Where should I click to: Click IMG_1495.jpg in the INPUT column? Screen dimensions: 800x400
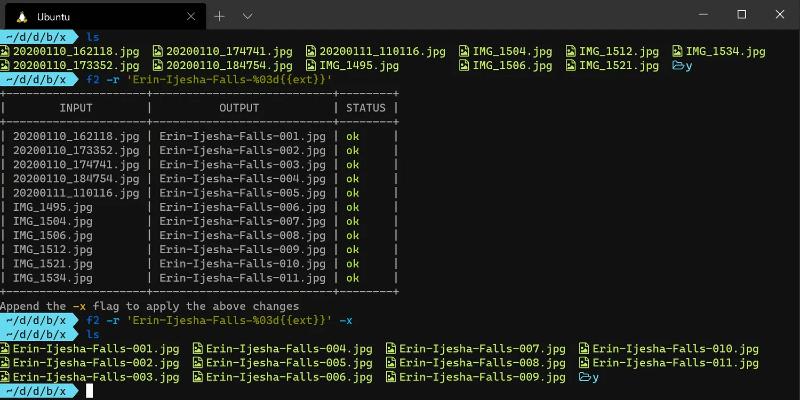pyautogui.click(x=52, y=207)
